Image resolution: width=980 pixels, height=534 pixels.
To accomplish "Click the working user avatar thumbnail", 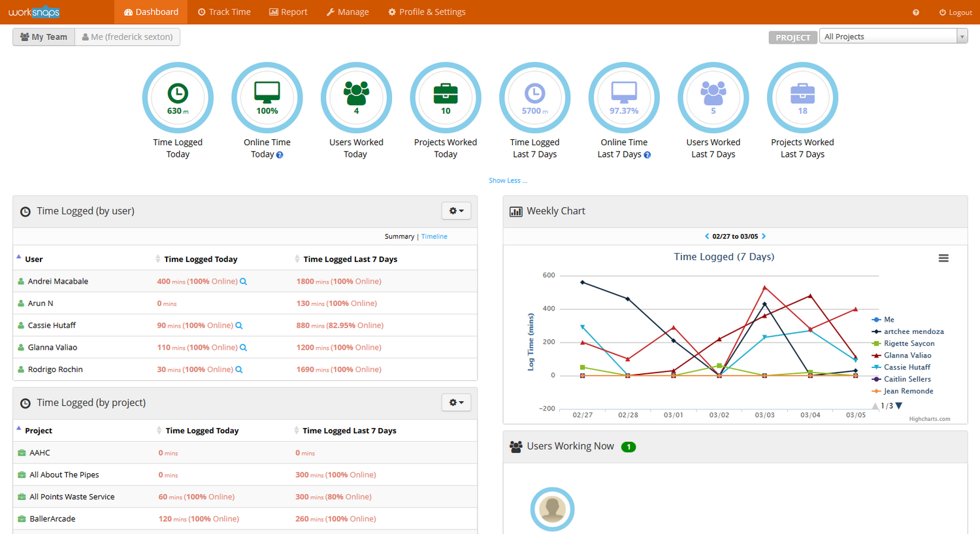I will coord(552,509).
